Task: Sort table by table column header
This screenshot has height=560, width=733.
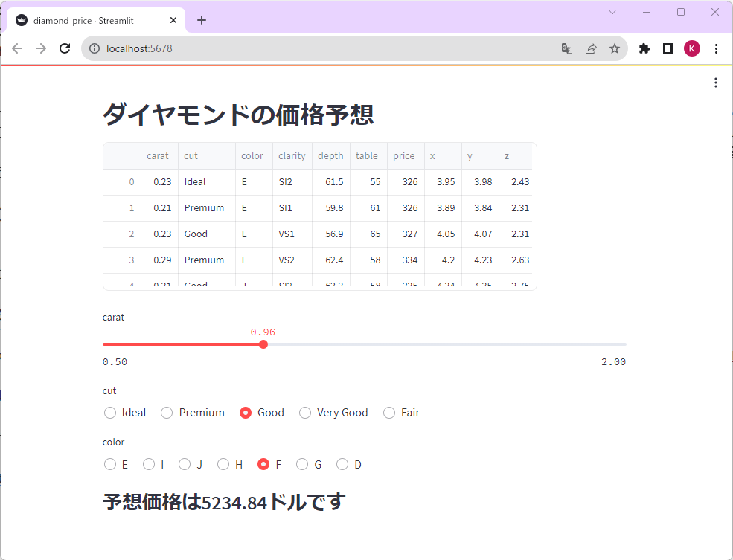Action: [368, 156]
